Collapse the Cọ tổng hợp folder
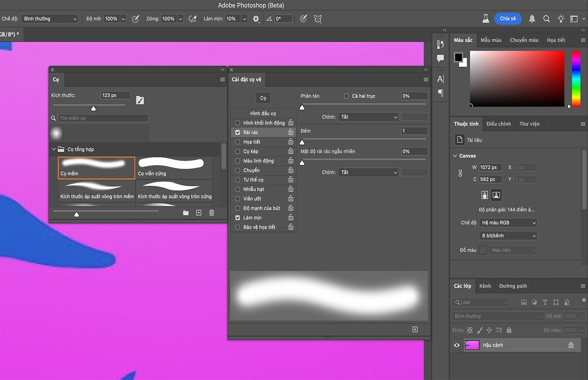Image resolution: width=588 pixels, height=380 pixels. (x=54, y=149)
